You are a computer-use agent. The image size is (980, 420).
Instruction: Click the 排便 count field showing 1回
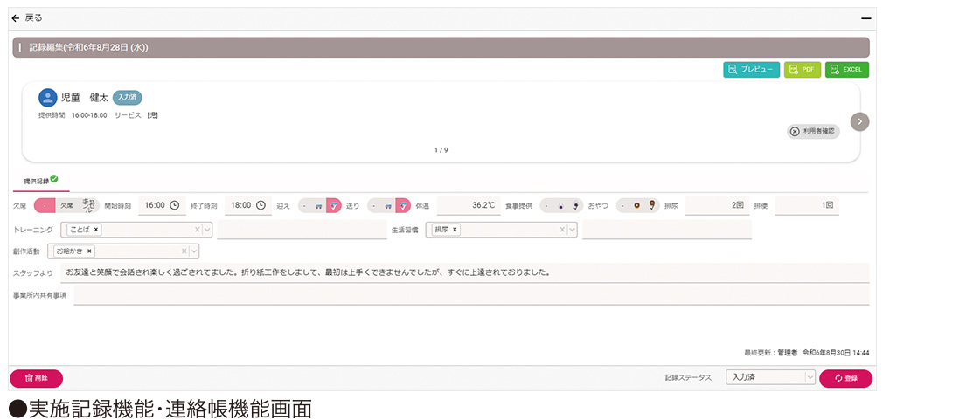click(806, 204)
